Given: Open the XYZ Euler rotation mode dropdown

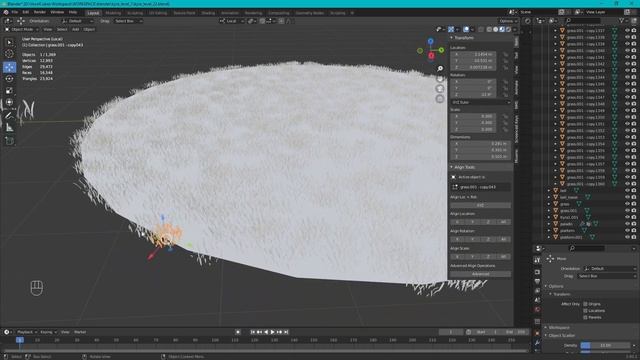Looking at the screenshot, I should pos(480,102).
